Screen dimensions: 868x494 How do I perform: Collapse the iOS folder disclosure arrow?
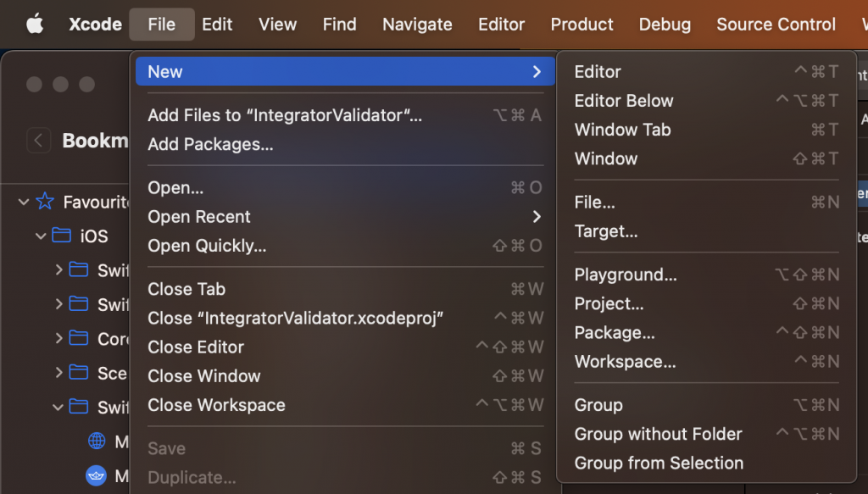41,236
